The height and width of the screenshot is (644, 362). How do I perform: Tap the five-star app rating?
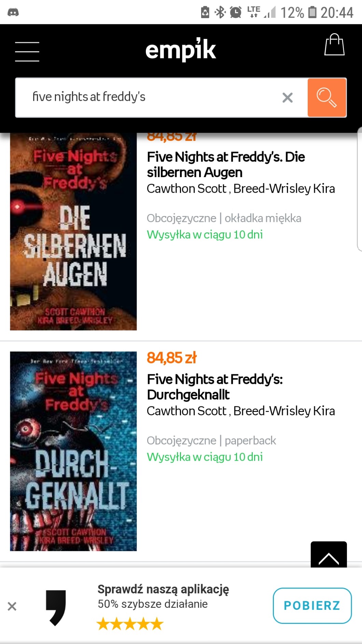tap(130, 624)
